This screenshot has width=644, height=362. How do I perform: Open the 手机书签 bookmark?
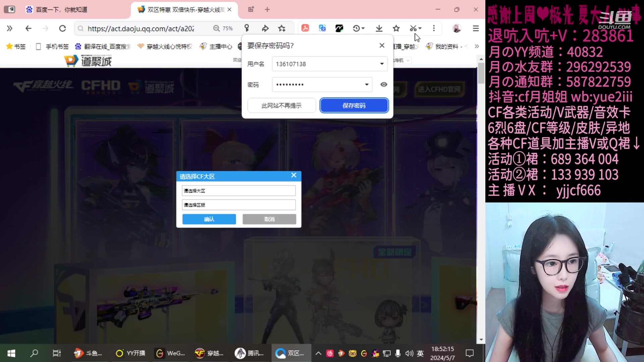click(x=52, y=47)
